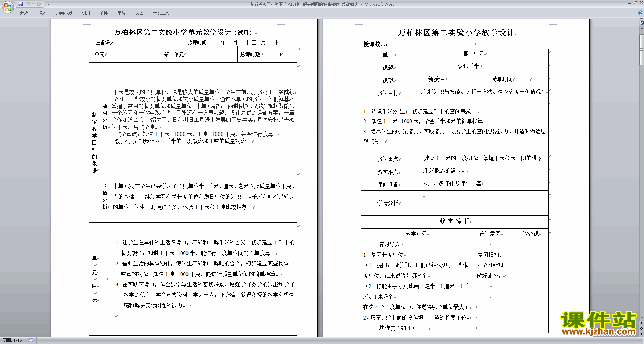The image size is (644, 344).
Task: Click the blue Help question mark icon
Action: [x=641, y=13]
